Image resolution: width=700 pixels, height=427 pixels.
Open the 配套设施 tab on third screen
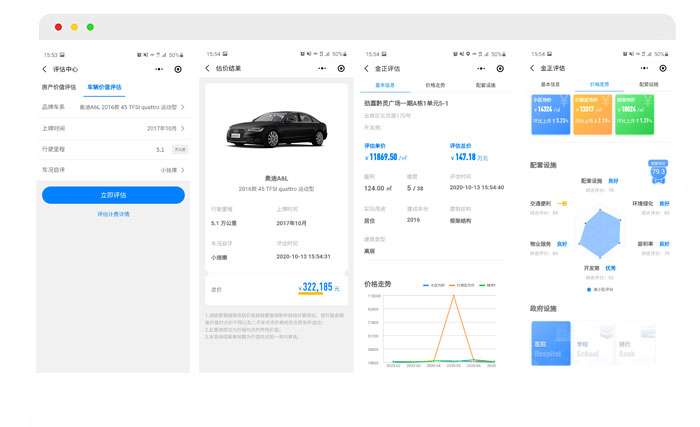486,85
